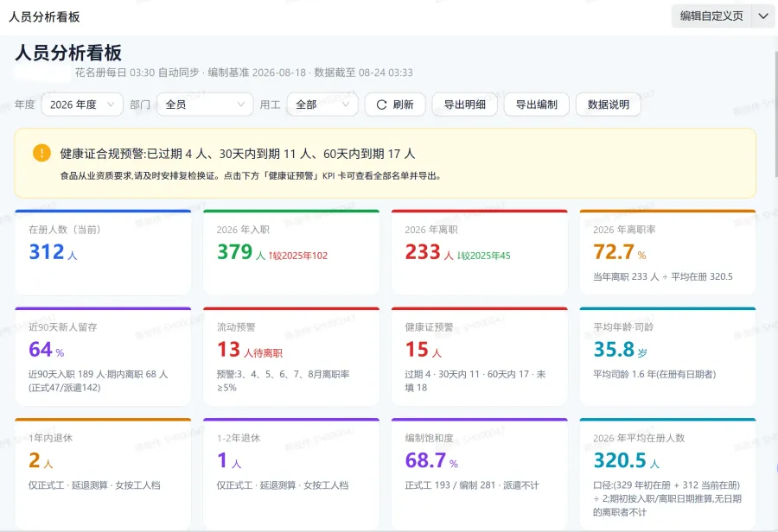Click the 编辑自定义页 button
The width and height of the screenshot is (778, 532).
point(711,16)
